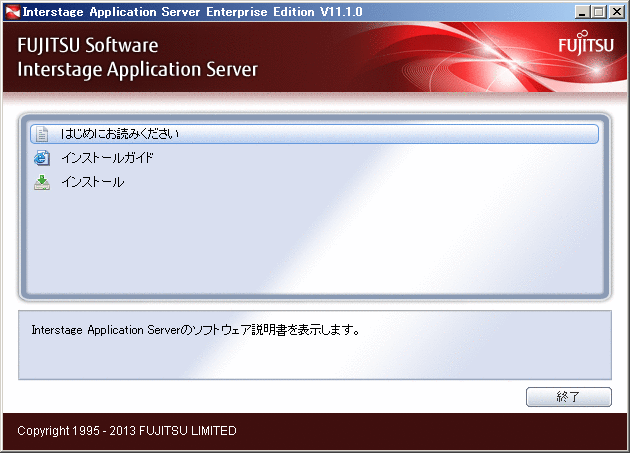630x453 pixels.
Task: Click the application icon in the title bar
Action: (11, 11)
